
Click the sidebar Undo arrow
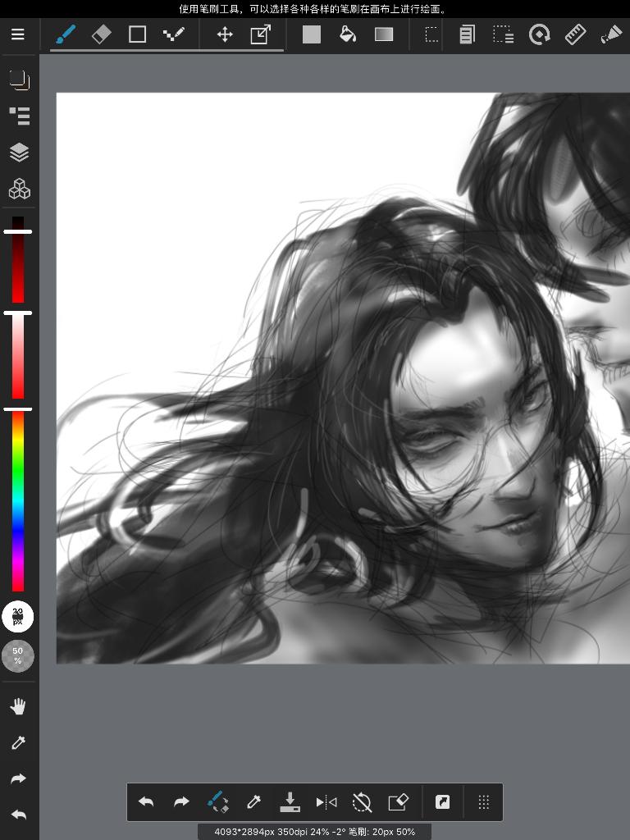click(18, 815)
